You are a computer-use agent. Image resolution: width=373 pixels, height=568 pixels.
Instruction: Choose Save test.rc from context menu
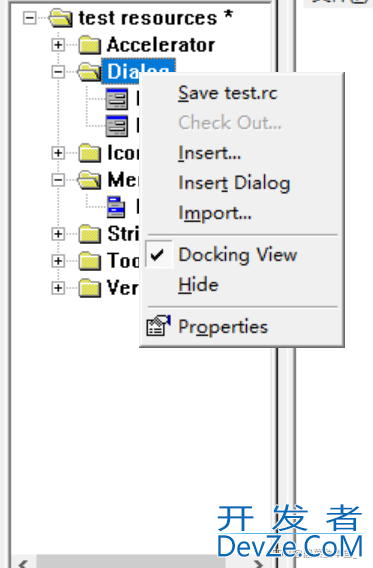click(228, 93)
